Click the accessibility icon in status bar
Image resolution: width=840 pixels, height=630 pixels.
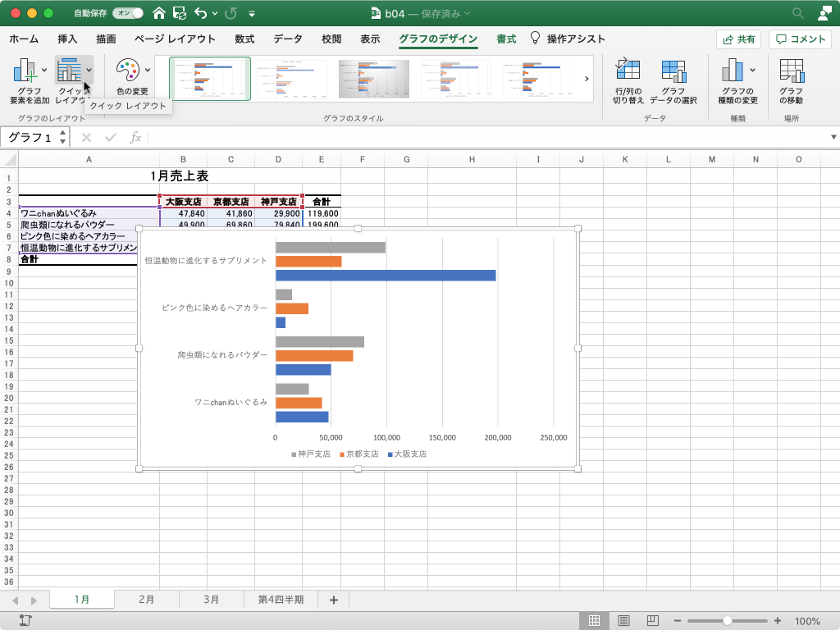[25, 620]
